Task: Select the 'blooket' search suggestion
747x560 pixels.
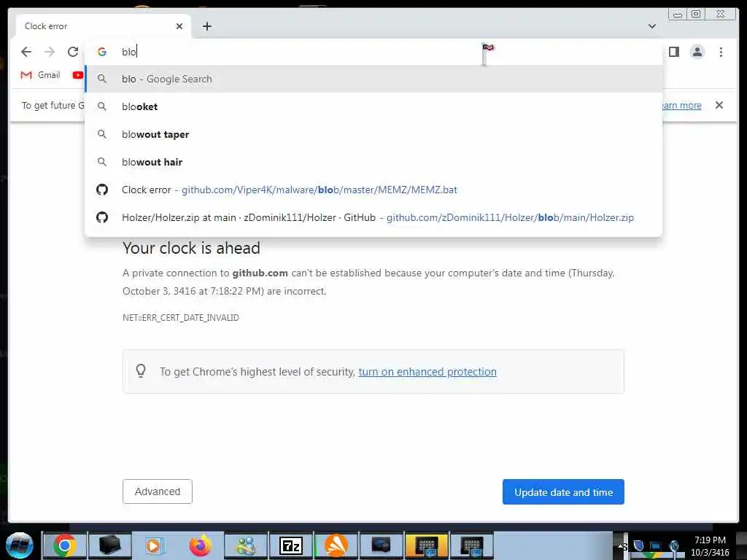Action: point(373,106)
